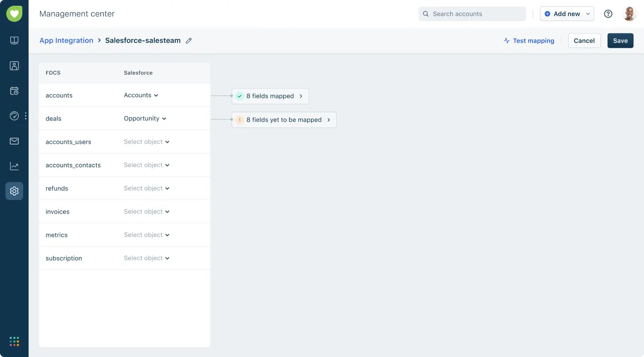The image size is (644, 357).
Task: Open the book icon in sidebar
Action: coord(14,40)
